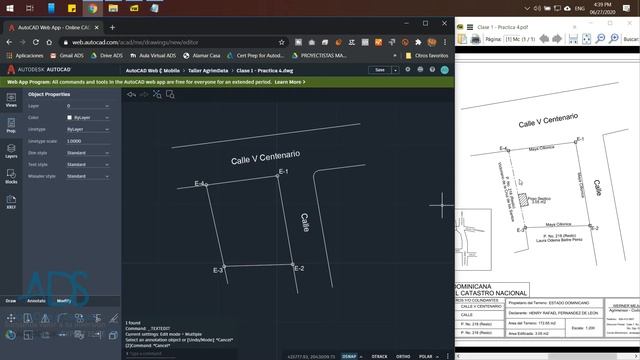Click the Learn More link in banner
This screenshot has height=360, width=640.
point(290,82)
